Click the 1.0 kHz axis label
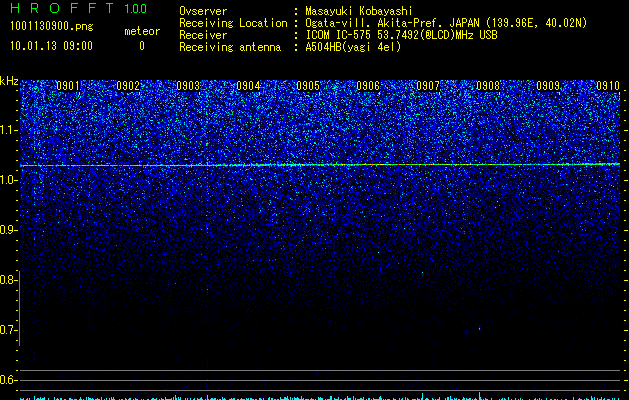The height and width of the screenshot is (400, 629). [x=8, y=181]
